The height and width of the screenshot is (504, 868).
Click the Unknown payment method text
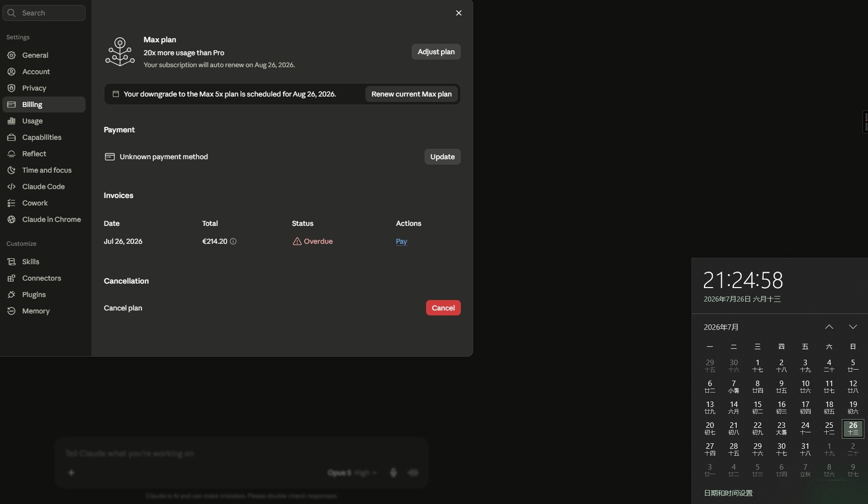(x=164, y=157)
